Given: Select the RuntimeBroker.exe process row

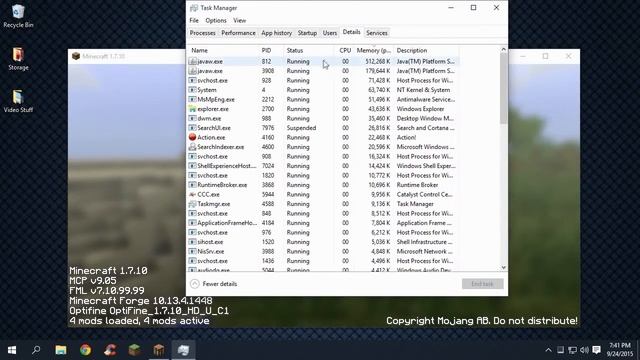Looking at the screenshot, I should point(323,185).
